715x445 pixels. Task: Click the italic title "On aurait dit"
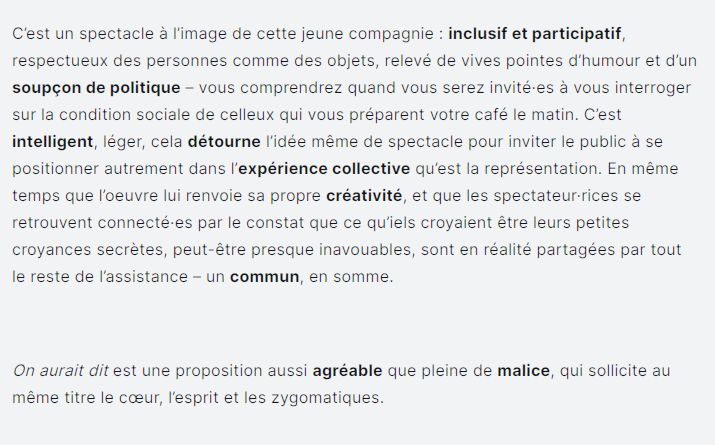click(x=60, y=371)
